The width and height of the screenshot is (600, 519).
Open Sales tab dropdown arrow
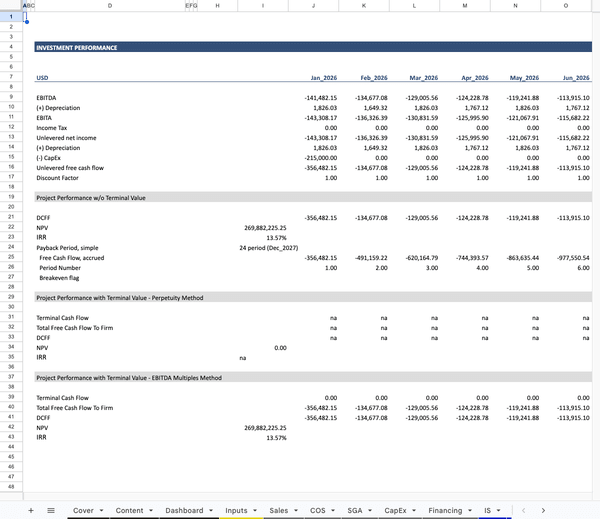pyautogui.click(x=296, y=511)
